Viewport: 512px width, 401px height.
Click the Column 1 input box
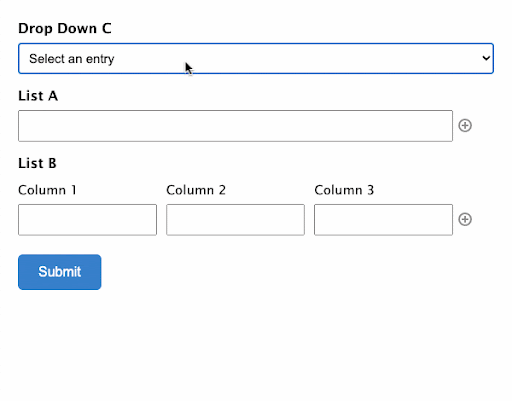(87, 220)
